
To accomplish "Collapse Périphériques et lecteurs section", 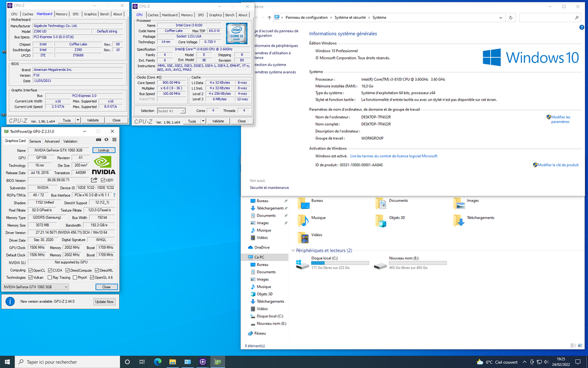I will click(293, 250).
